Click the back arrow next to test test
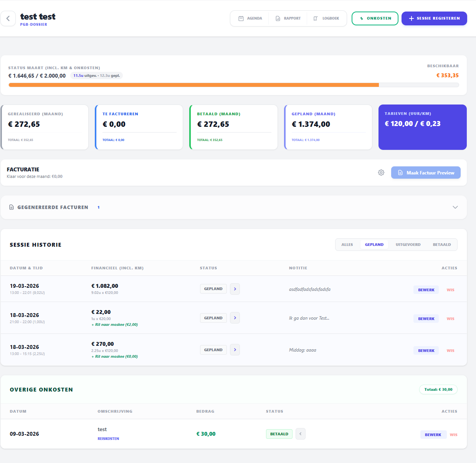This screenshot has height=463, width=476. pyautogui.click(x=8, y=18)
